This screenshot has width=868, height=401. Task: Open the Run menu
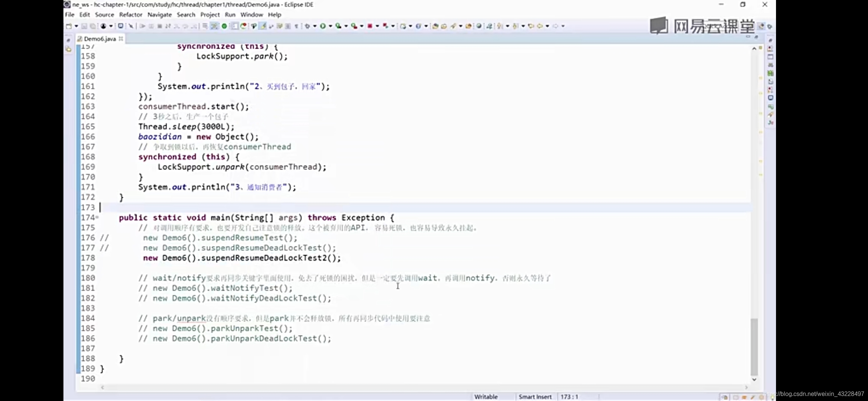pyautogui.click(x=230, y=14)
